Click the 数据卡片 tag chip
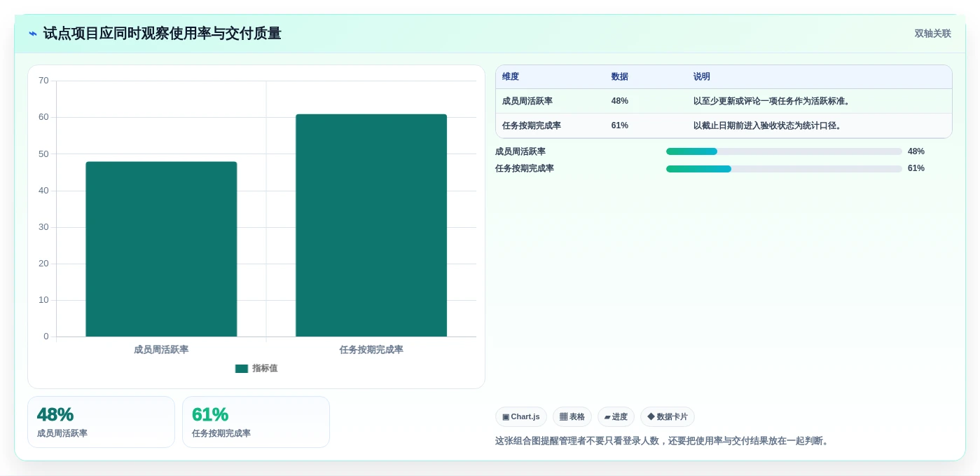This screenshot has height=476, width=980. (x=668, y=417)
